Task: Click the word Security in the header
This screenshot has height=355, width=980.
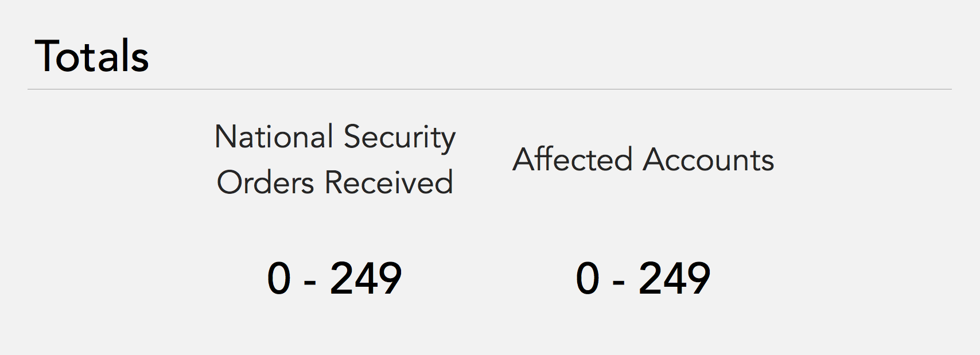Action: click(x=399, y=138)
